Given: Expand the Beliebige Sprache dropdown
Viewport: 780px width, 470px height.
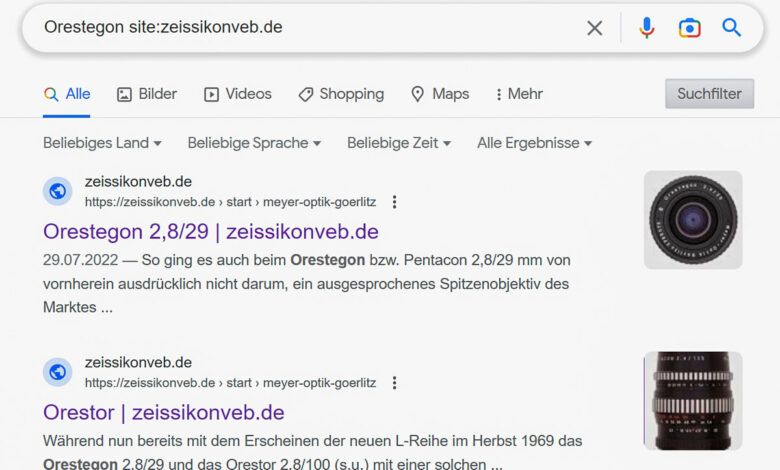Looking at the screenshot, I should pos(254,143).
